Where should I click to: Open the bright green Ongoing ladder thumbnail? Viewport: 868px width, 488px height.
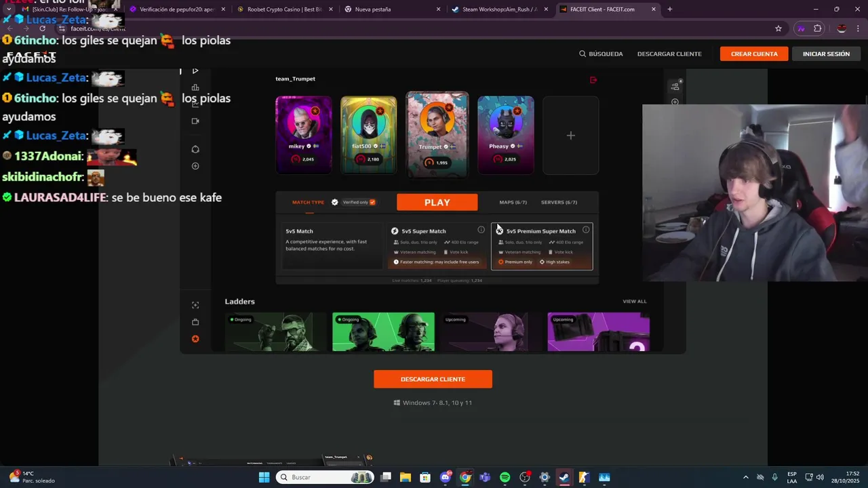[x=383, y=332]
